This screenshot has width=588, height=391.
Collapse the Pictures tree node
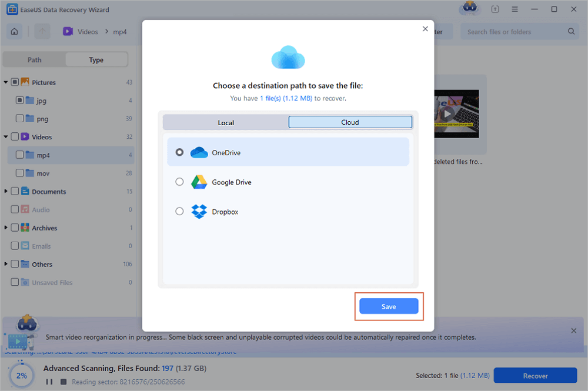pyautogui.click(x=6, y=82)
